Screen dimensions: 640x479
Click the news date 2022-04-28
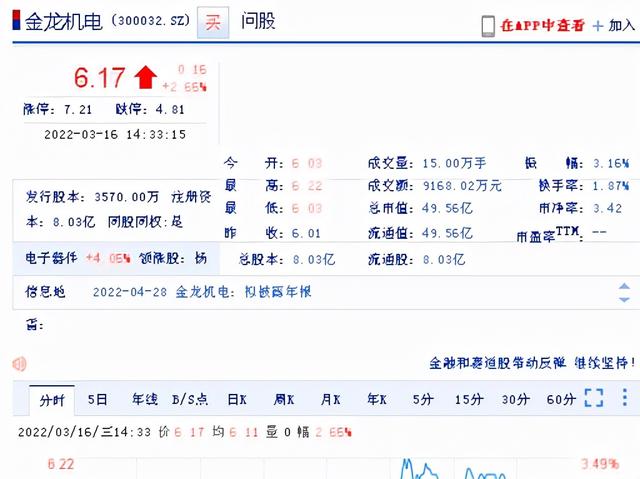point(130,292)
